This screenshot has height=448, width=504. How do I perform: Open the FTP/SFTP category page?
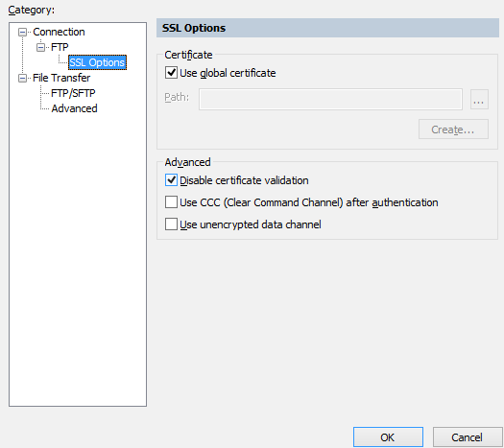click(x=73, y=93)
